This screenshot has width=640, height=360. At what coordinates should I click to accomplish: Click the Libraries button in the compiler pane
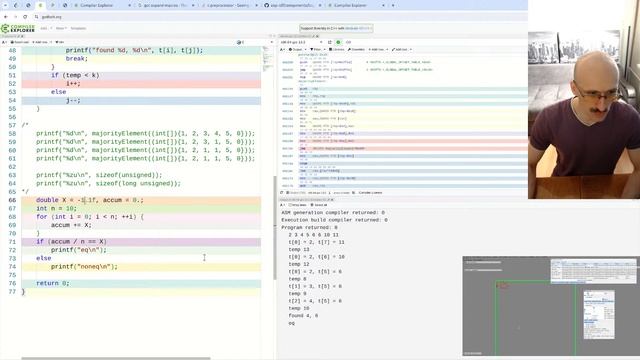point(337,49)
